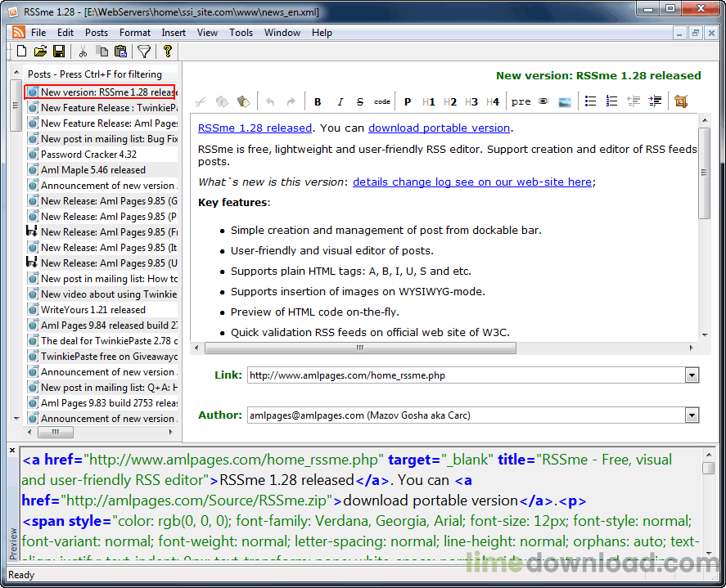The width and height of the screenshot is (726, 588).
Task: Insert a numbered list
Action: tap(611, 101)
